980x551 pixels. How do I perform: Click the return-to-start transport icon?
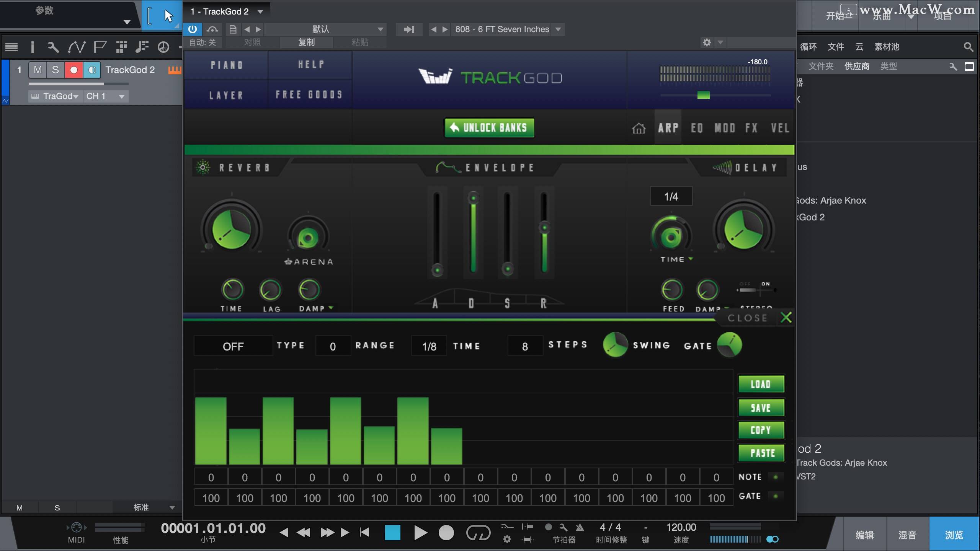pyautogui.click(x=364, y=532)
